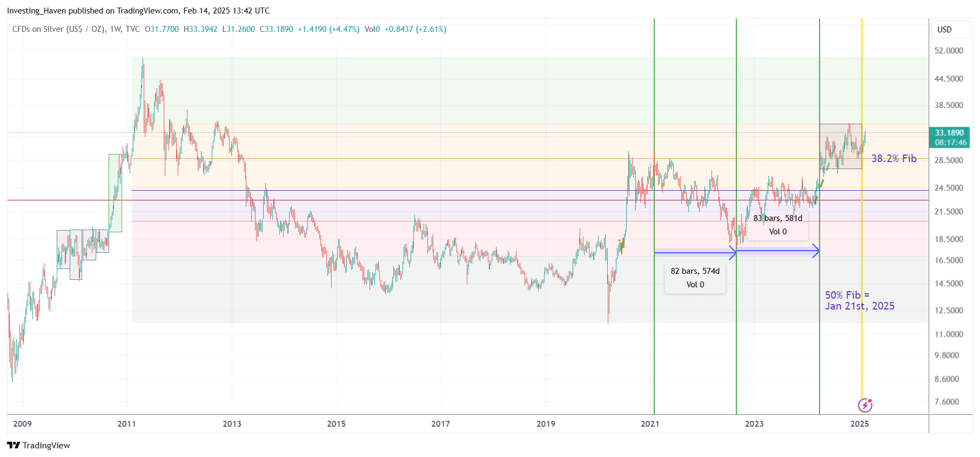The image size is (980, 457).
Task: Click the 2021 label on time axis
Action: [x=650, y=424]
